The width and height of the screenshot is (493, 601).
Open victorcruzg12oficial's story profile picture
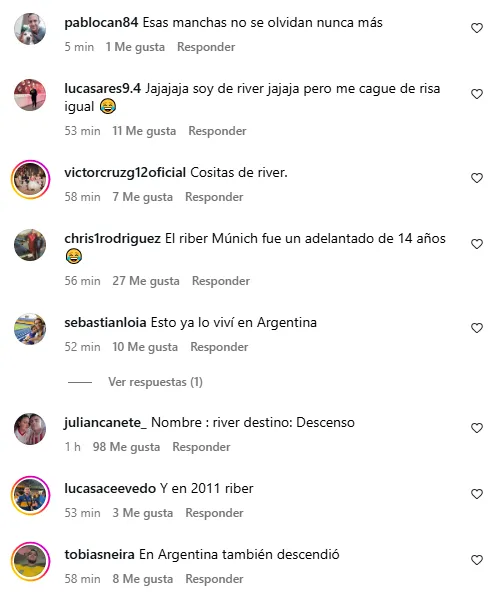(30, 179)
